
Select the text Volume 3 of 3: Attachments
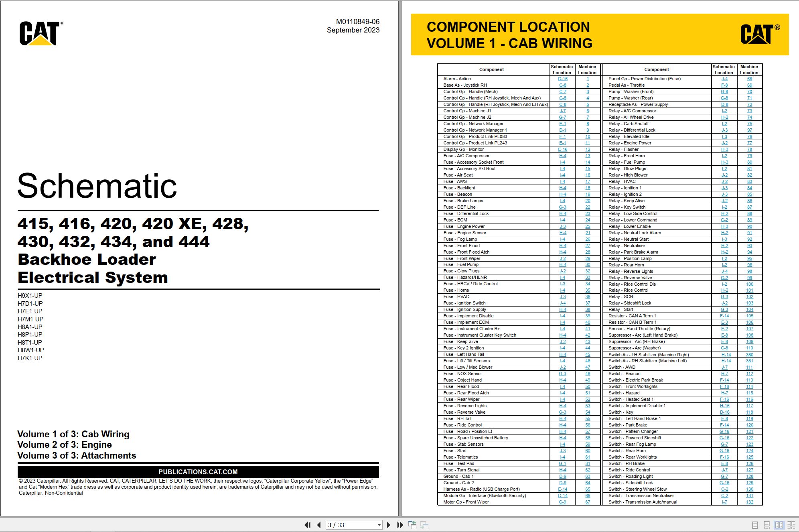click(77, 455)
